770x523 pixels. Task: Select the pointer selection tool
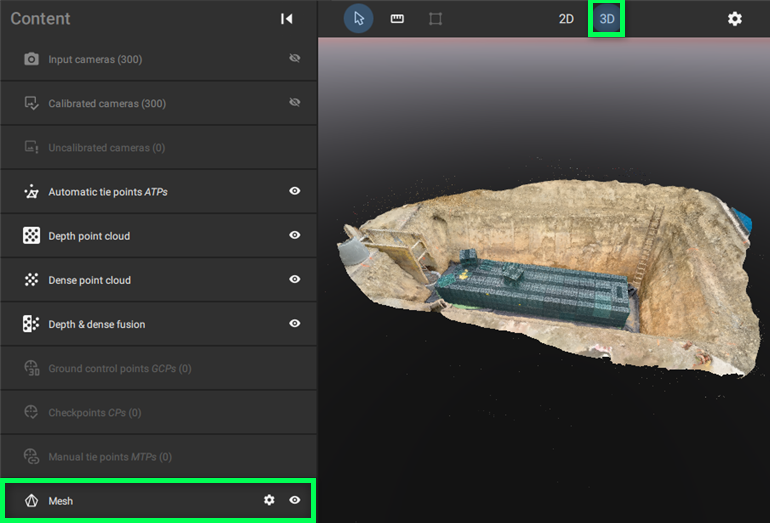[x=359, y=19]
